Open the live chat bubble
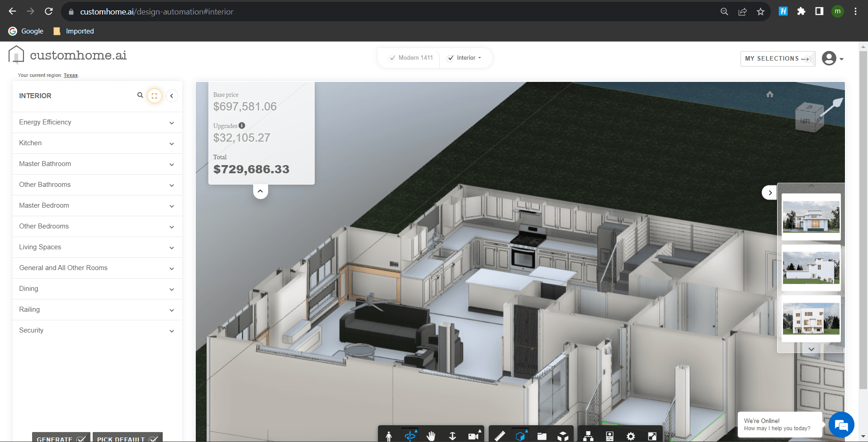 tap(841, 425)
